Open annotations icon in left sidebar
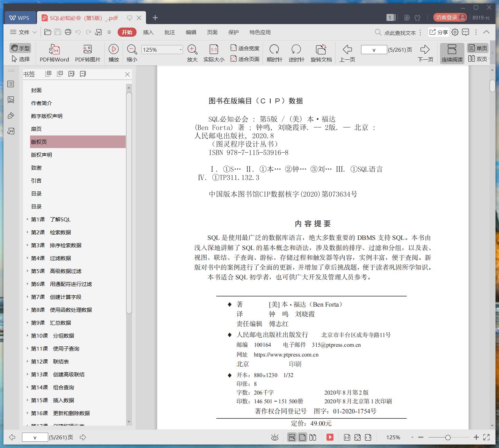499x448 pixels. pyautogui.click(x=11, y=116)
